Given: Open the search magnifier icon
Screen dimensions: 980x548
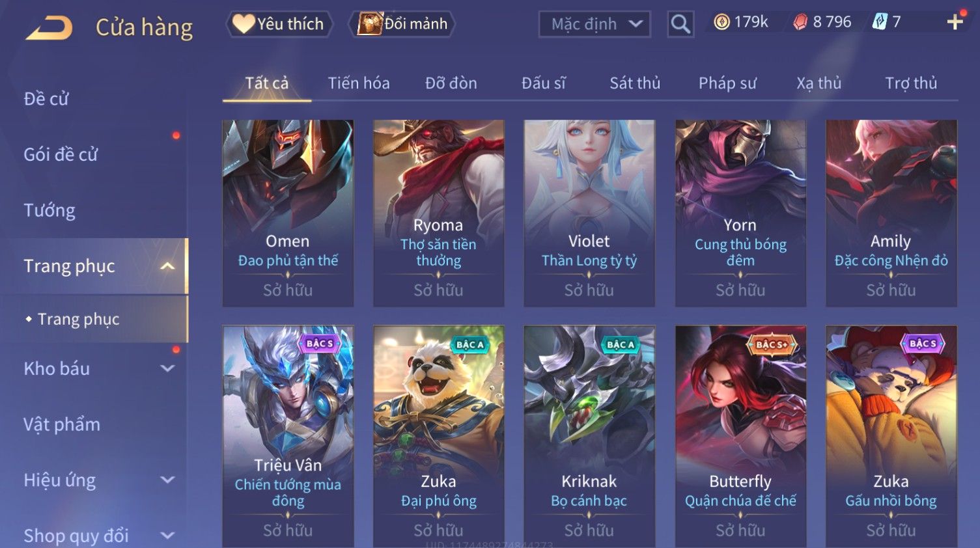Looking at the screenshot, I should (680, 24).
